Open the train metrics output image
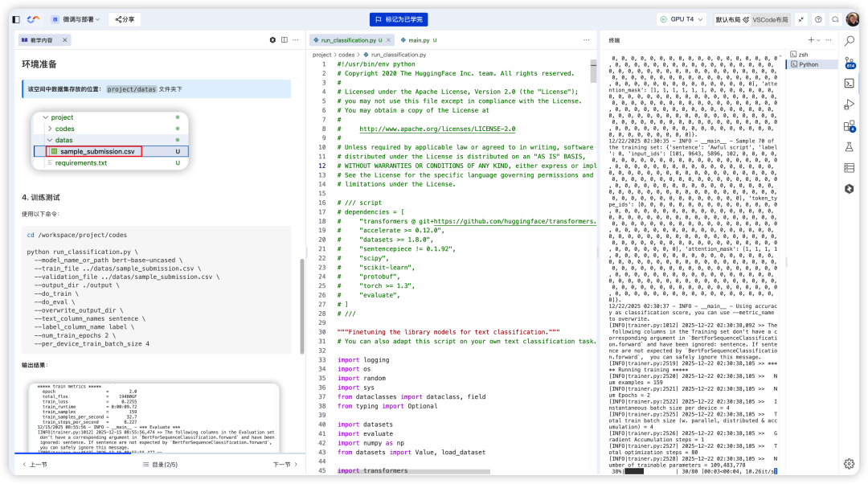The width and height of the screenshot is (868, 484). pyautogui.click(x=154, y=417)
